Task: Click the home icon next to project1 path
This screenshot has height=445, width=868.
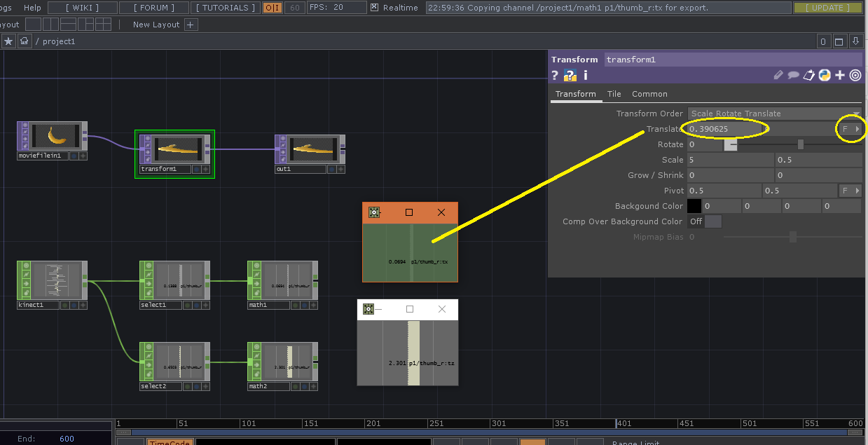Action: coord(24,41)
